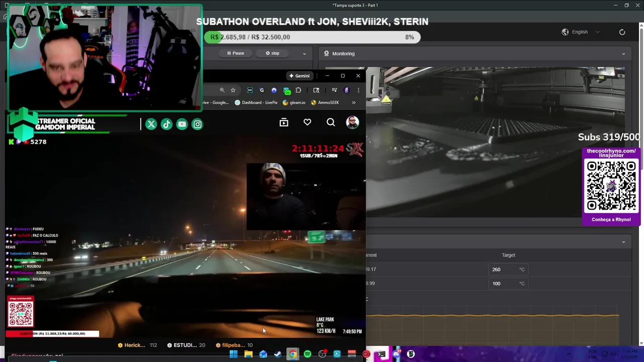Screen dimensions: 644x362
Task: Expand the dropdown next to stop button
Action: 304,53
